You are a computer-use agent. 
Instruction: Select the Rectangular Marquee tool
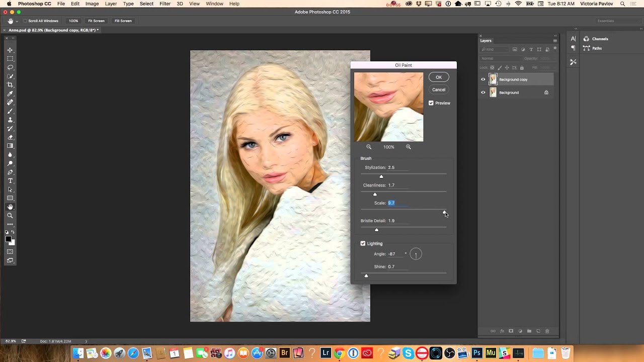tap(10, 59)
